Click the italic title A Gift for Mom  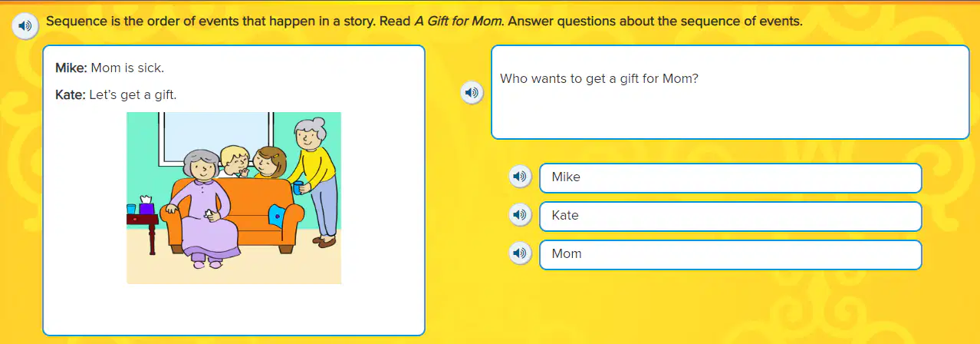click(x=459, y=21)
